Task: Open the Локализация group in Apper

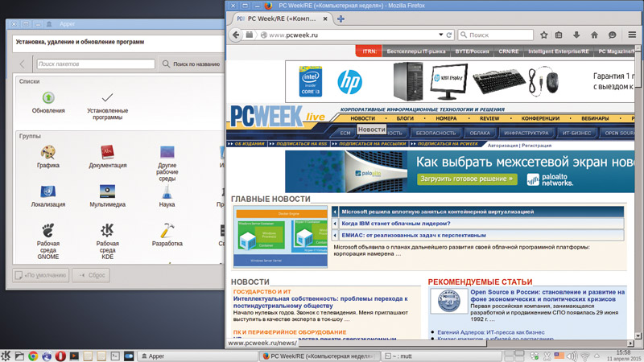Action: (48, 196)
